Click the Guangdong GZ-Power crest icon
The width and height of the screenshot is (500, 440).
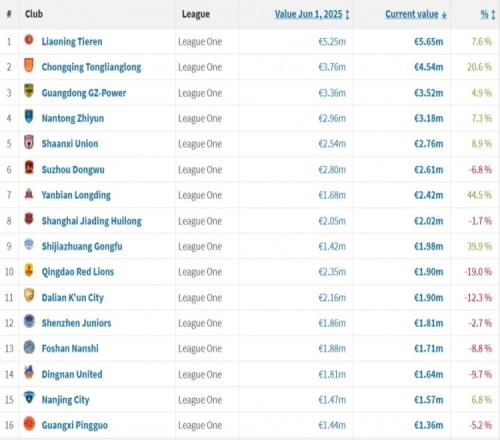pyautogui.click(x=29, y=91)
